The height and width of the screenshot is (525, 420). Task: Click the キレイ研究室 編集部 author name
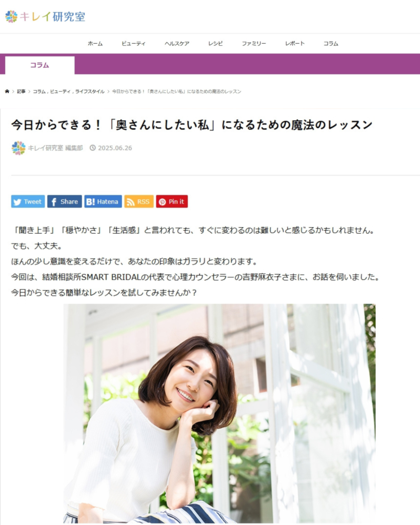55,148
